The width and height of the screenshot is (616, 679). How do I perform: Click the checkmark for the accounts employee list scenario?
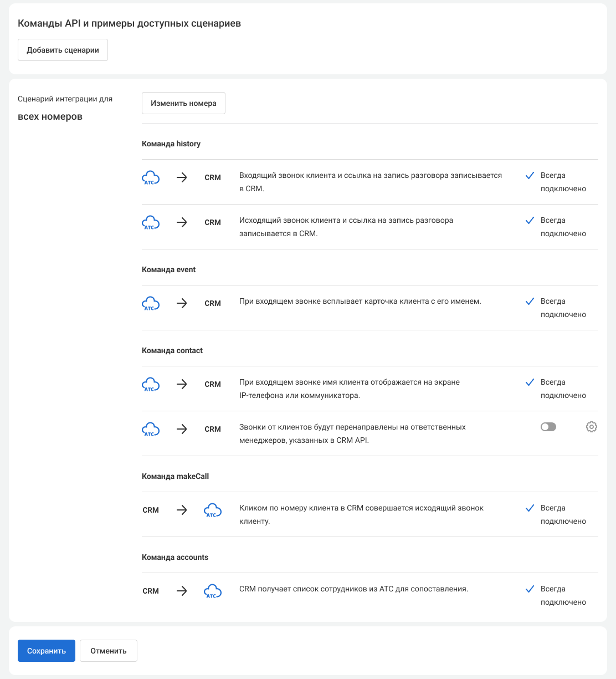[x=530, y=589]
